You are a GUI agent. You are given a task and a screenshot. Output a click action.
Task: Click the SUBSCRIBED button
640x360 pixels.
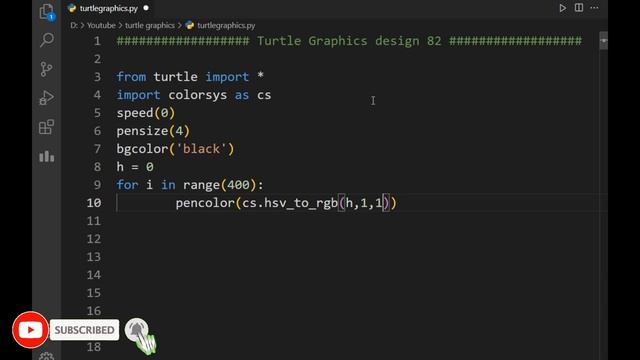[84, 330]
